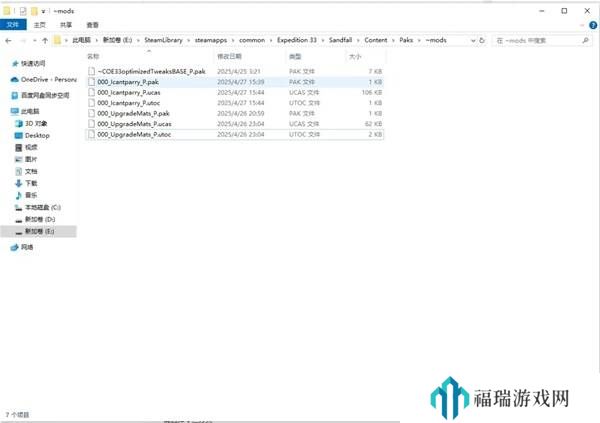Click Paks in the address path
Image resolution: width=600 pixels, height=423 pixels.
click(406, 40)
